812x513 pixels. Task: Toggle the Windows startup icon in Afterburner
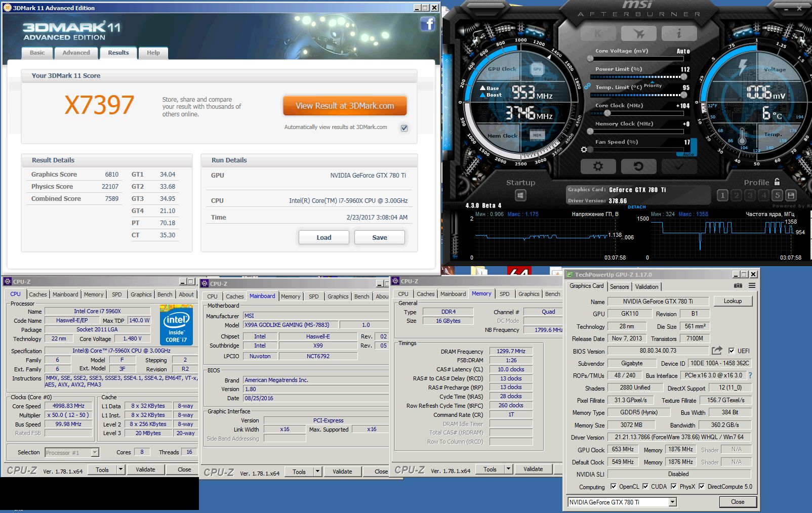coord(520,195)
